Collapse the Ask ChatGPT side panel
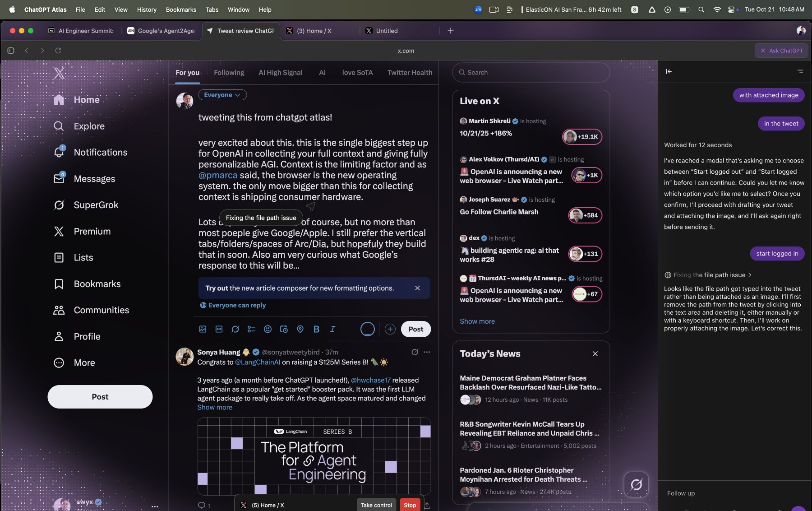 pyautogui.click(x=669, y=71)
